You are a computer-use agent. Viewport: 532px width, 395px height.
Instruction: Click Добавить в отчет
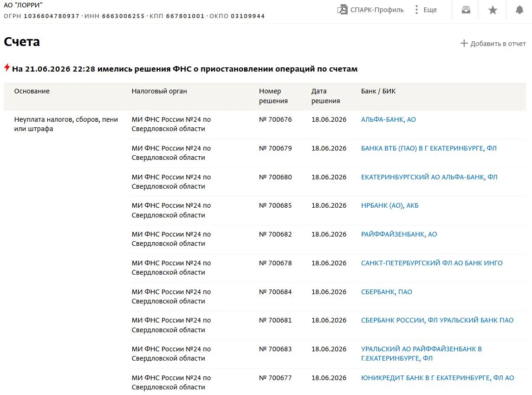[x=498, y=44]
